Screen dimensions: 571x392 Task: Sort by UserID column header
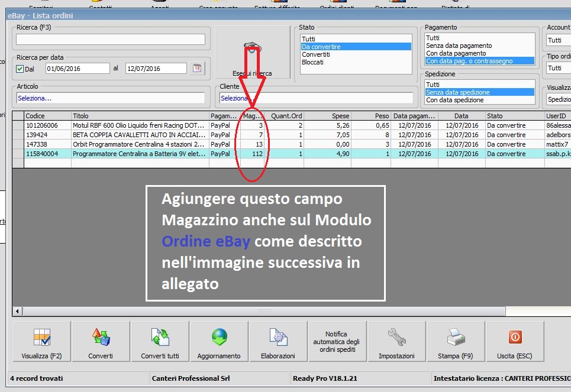pos(558,116)
